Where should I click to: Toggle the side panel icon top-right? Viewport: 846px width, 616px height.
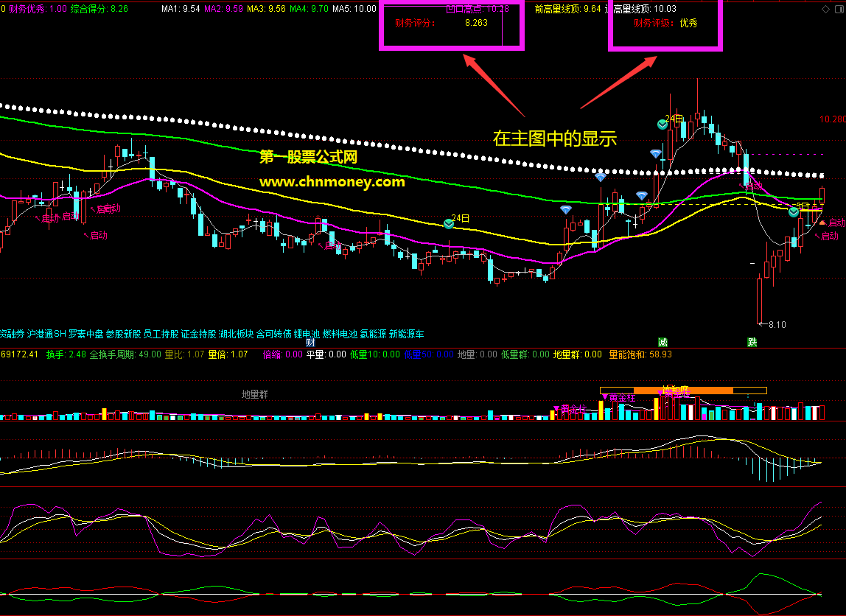pos(839,9)
